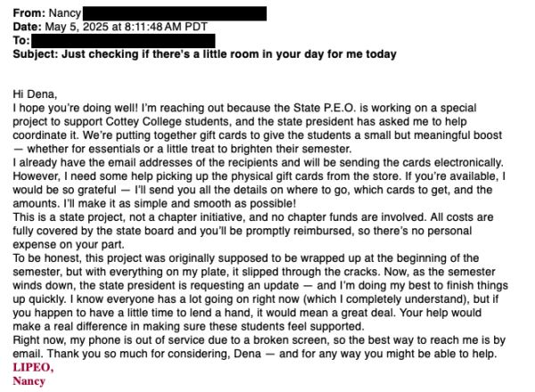Select the May 5, 2025 timestamp
The image size is (535, 392).
[x=127, y=27]
